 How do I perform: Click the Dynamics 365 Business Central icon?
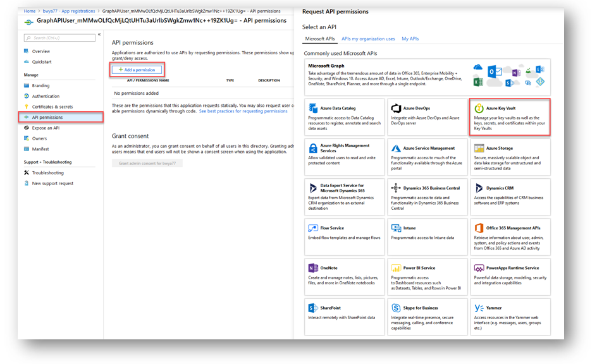[396, 188]
